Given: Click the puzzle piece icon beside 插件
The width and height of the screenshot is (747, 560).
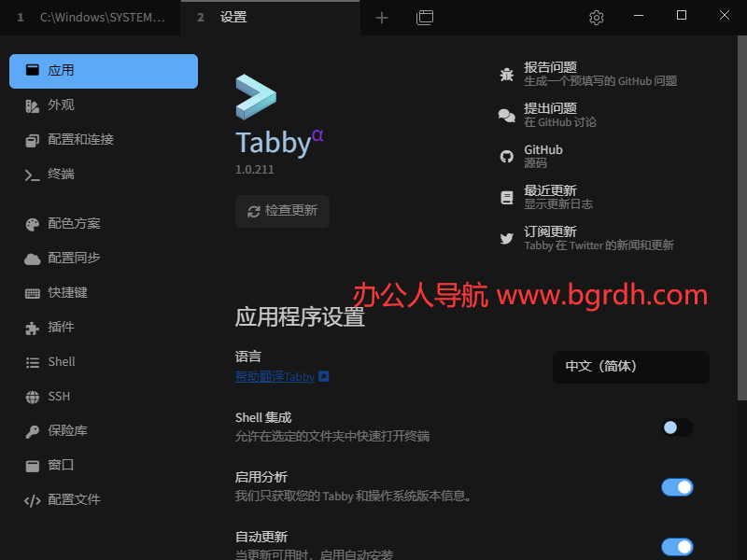Looking at the screenshot, I should (x=33, y=329).
